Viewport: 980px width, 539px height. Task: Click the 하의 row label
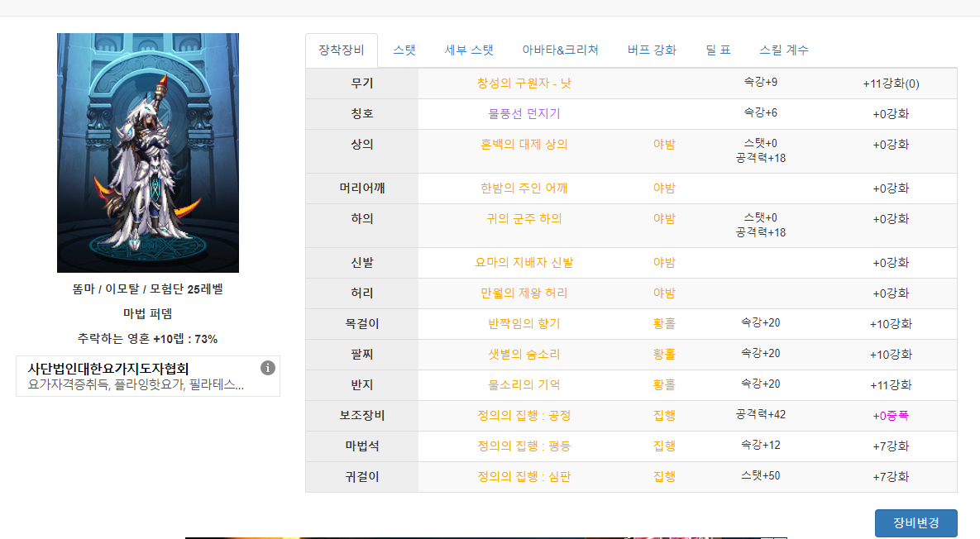(362, 218)
